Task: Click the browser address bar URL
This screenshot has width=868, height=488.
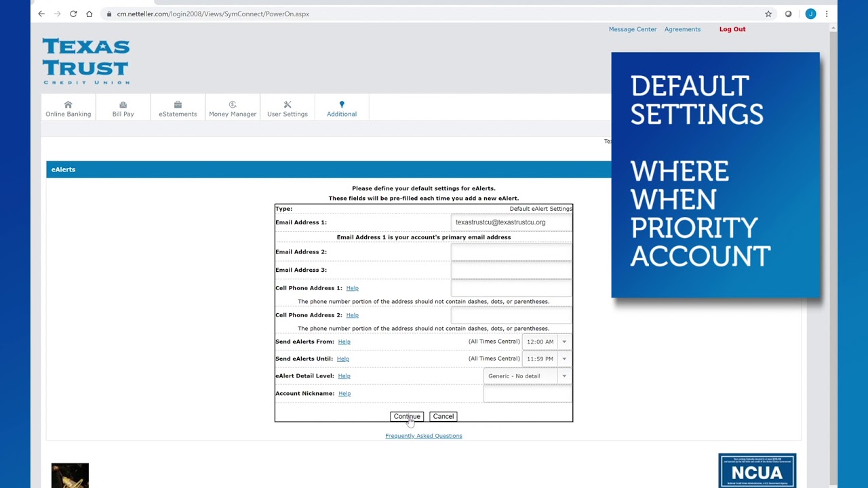Action: tap(213, 14)
